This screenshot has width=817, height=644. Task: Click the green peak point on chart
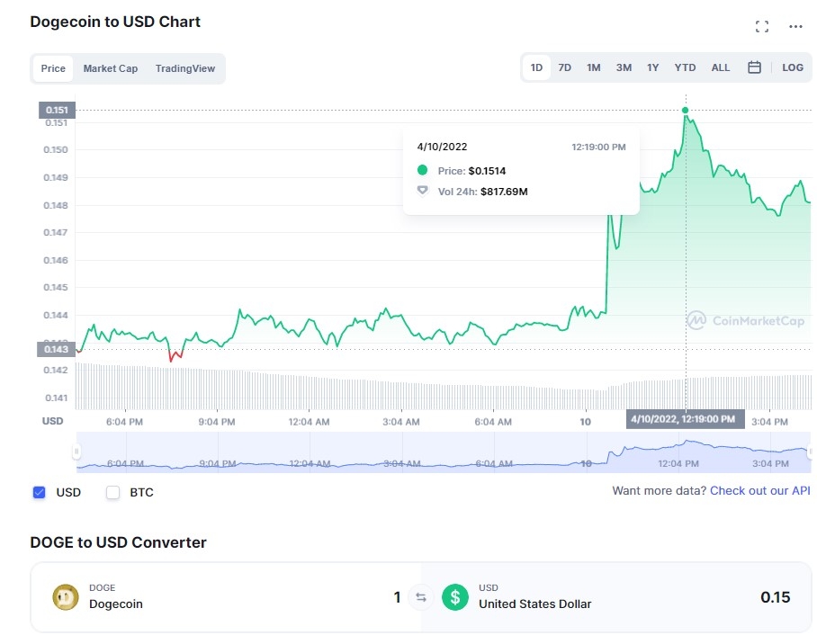click(x=685, y=110)
